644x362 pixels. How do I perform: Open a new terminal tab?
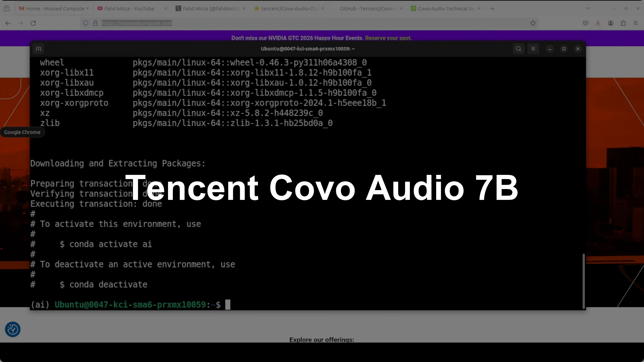click(x=38, y=49)
